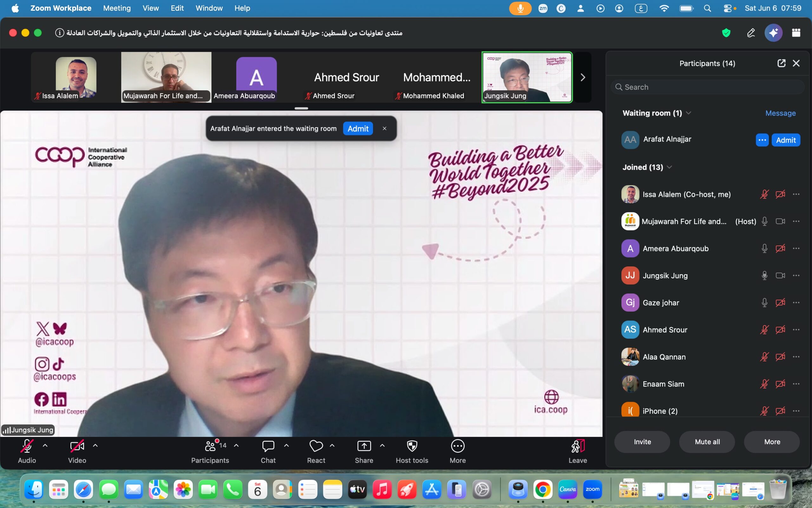Open the Meeting menu
Viewport: 812px width, 508px height.
click(x=117, y=8)
